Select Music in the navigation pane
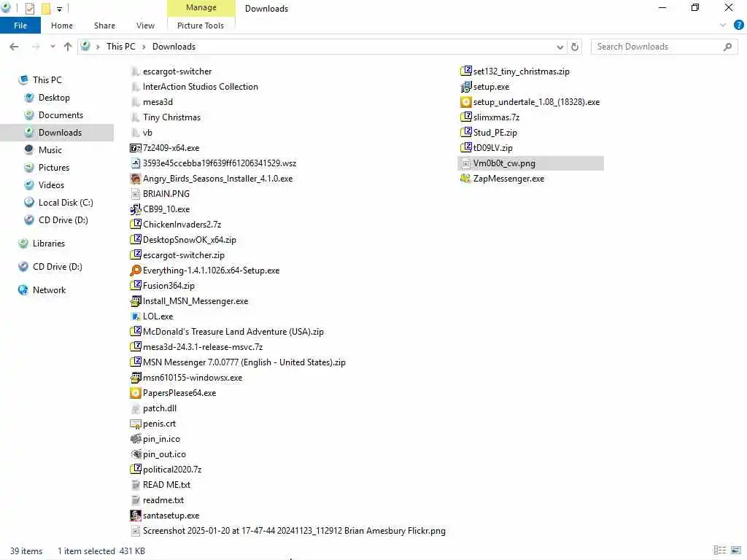Viewport: 747px width, 560px height. tap(50, 150)
